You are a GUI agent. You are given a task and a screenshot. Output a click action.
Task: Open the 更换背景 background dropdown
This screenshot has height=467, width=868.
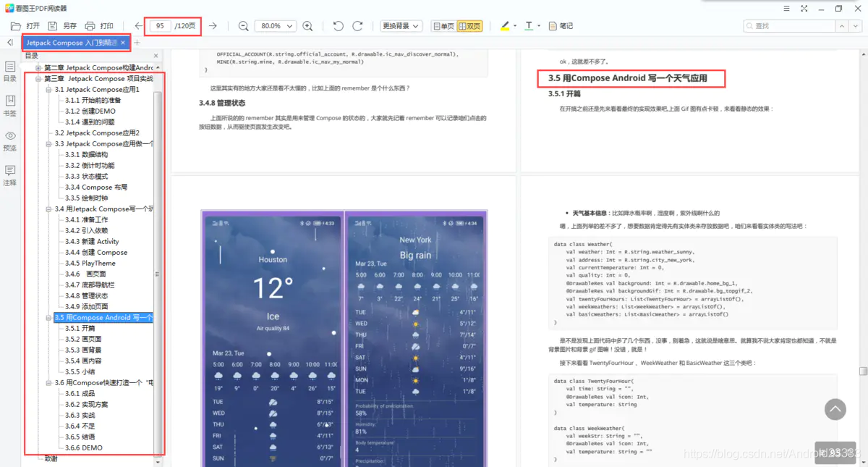pos(401,25)
